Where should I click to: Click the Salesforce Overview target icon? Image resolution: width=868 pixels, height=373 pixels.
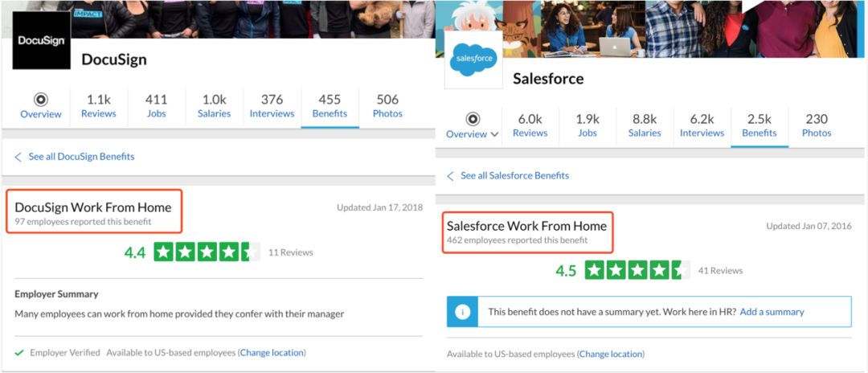473,119
